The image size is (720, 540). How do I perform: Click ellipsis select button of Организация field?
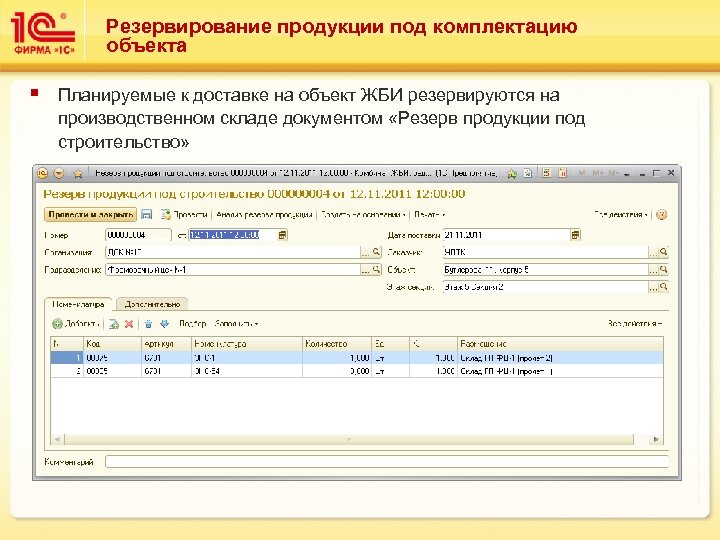pyautogui.click(x=365, y=252)
